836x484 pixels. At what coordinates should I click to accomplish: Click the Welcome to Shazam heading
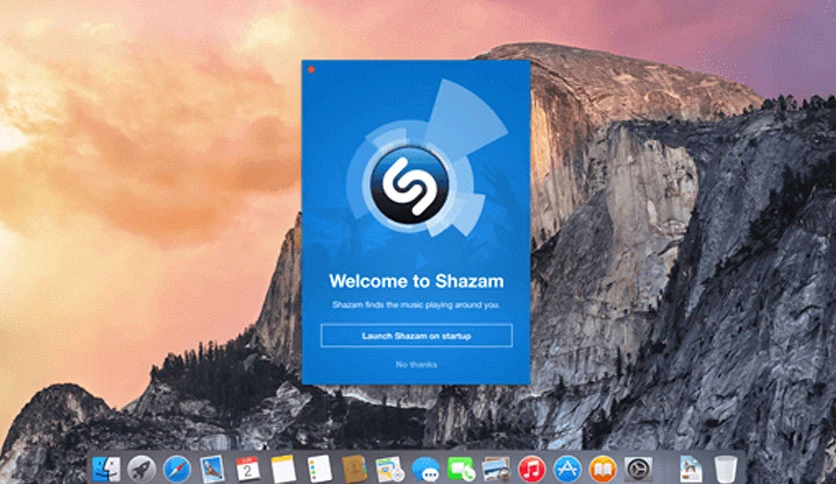coord(416,281)
